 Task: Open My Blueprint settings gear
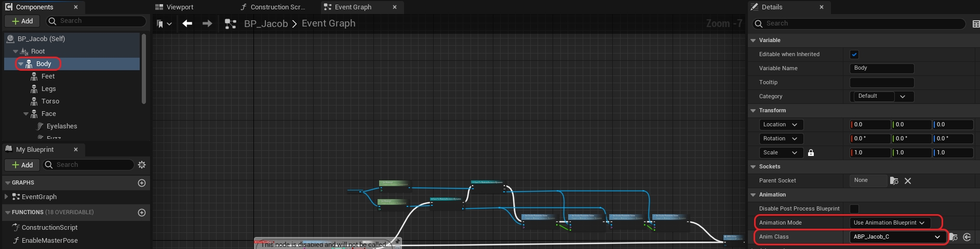pos(142,165)
